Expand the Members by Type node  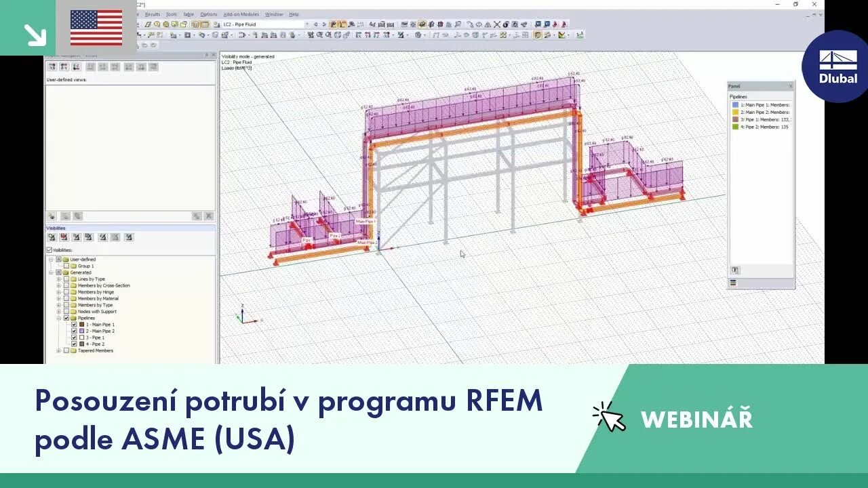(x=59, y=305)
